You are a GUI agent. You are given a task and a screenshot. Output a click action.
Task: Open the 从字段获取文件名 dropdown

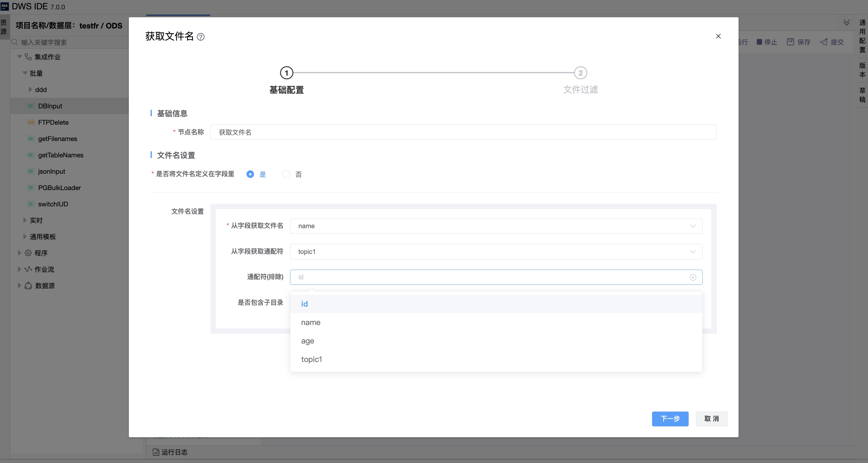coord(496,226)
